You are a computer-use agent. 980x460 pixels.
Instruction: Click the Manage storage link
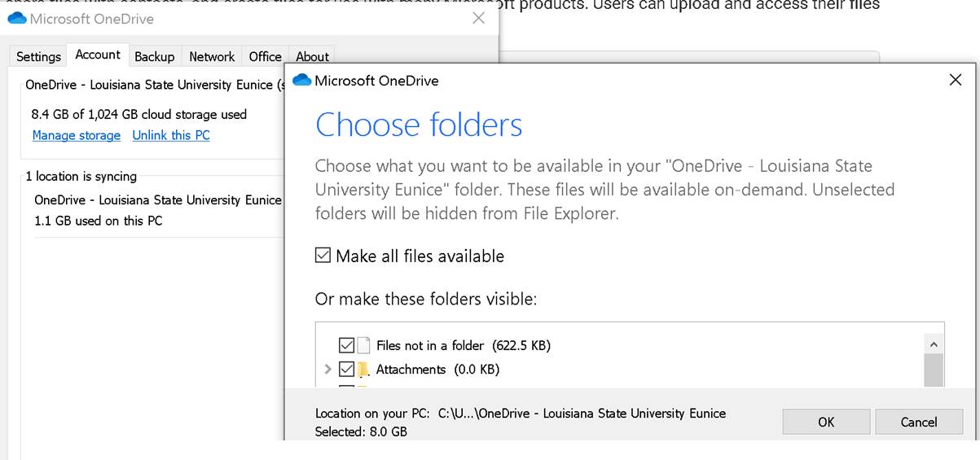point(77,135)
